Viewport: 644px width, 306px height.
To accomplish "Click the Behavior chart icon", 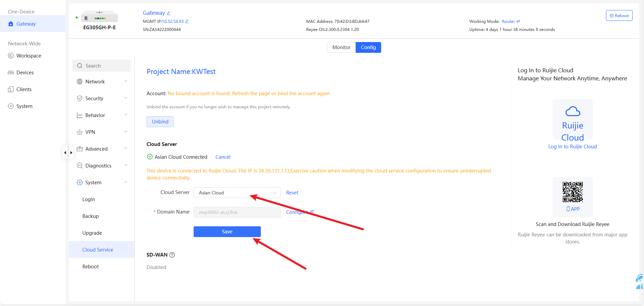I will pyautogui.click(x=80, y=115).
